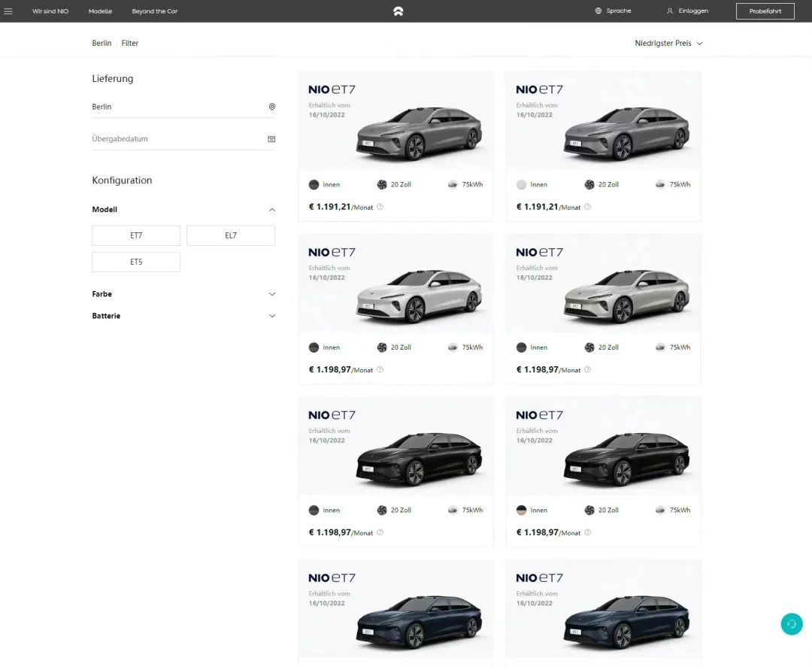Click white interior swatch on gray ET7 card
This screenshot has height=667, width=812.
tap(522, 184)
